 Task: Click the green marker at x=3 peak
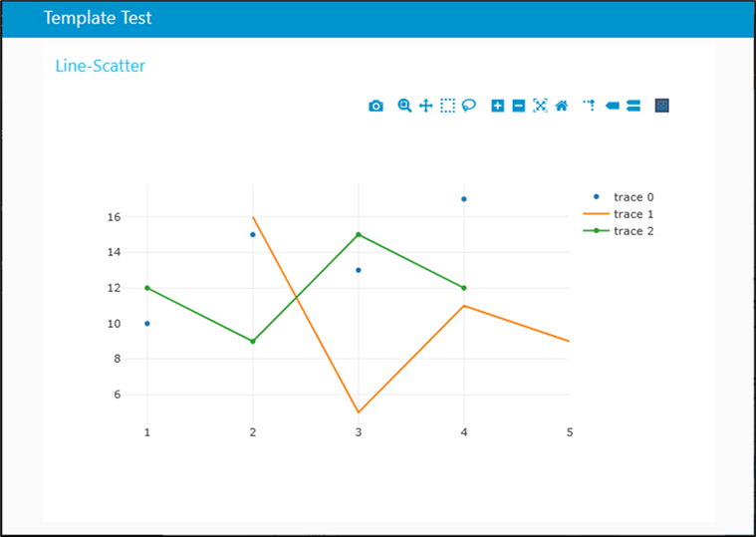[x=359, y=235]
